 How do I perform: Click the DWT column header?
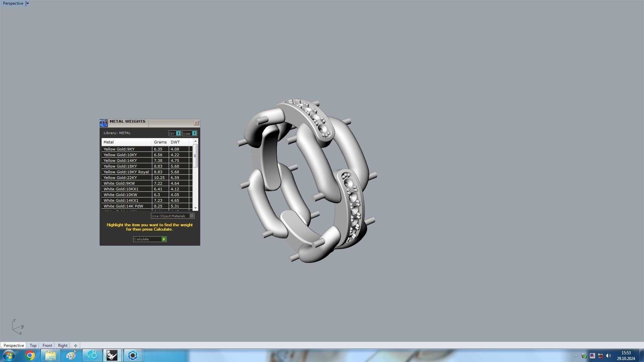[x=179, y=142]
